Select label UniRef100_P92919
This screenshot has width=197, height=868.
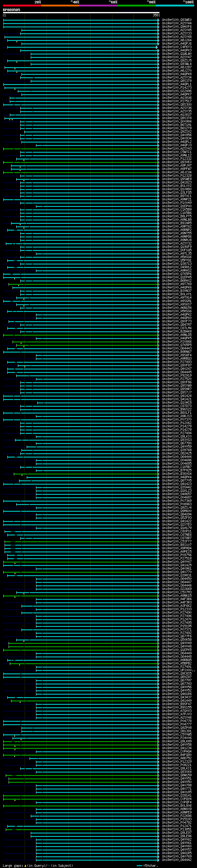point(177,376)
